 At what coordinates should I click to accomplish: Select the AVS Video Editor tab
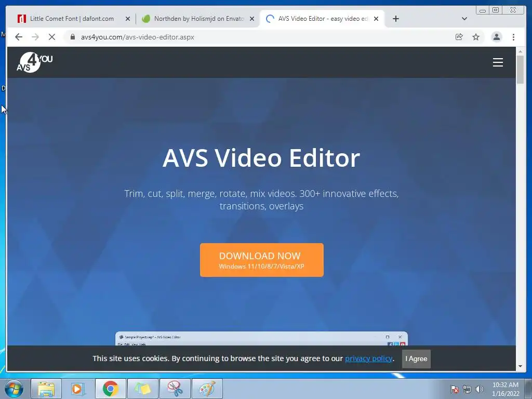tap(323, 19)
